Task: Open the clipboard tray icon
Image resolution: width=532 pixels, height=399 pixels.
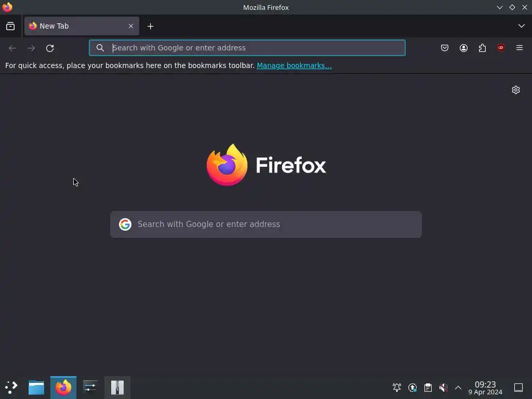Action: pyautogui.click(x=428, y=388)
